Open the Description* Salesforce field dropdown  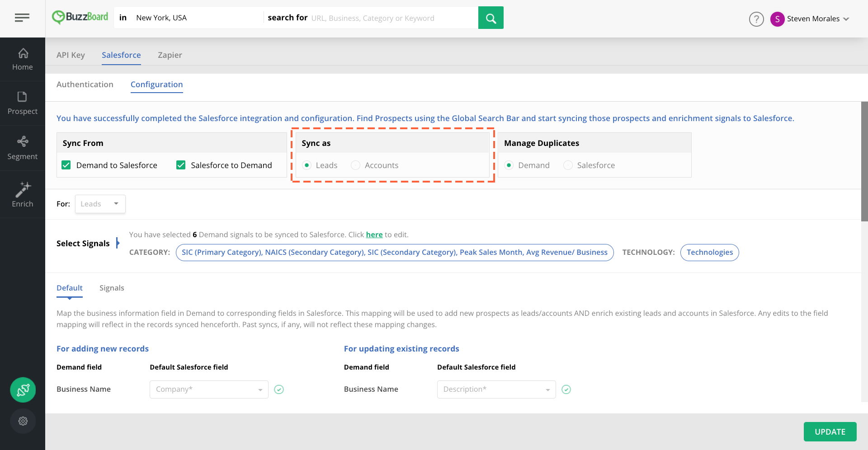tap(496, 389)
